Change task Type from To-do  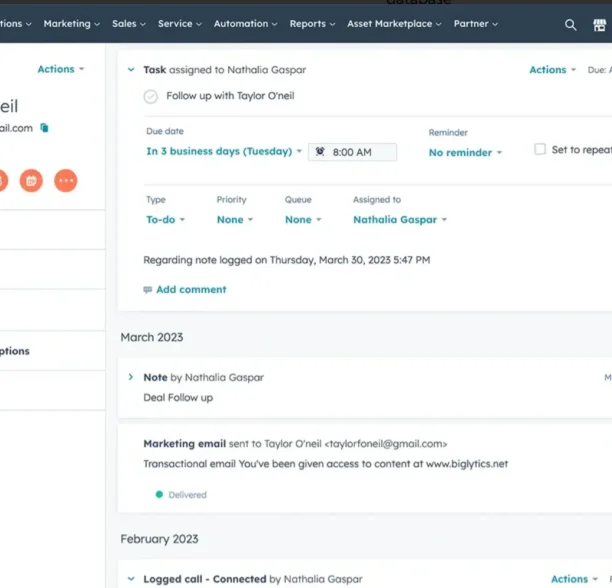pyautogui.click(x=165, y=220)
